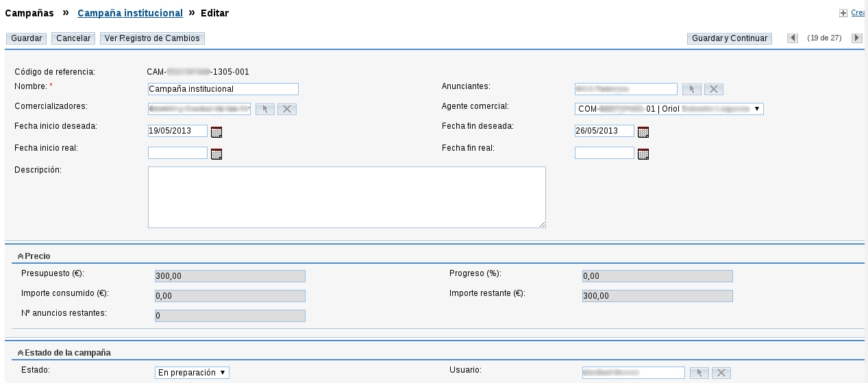Collapse the Estado de la campaña section
This screenshot has width=868, height=383.
click(21, 353)
